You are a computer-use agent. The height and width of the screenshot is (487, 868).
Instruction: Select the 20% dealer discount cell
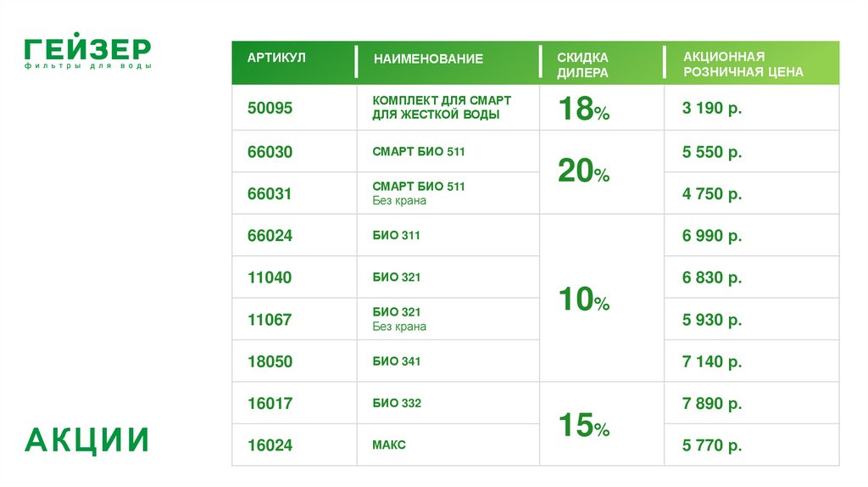(583, 172)
